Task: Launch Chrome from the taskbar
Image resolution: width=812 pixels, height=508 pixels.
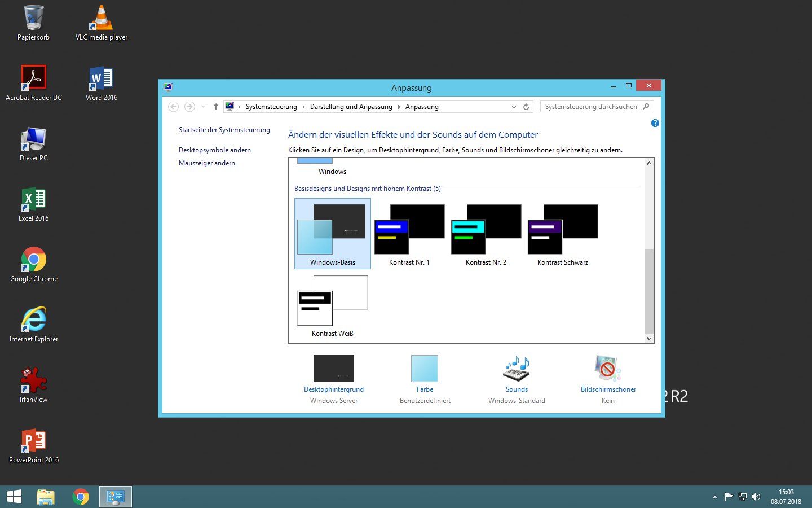Action: [x=81, y=497]
